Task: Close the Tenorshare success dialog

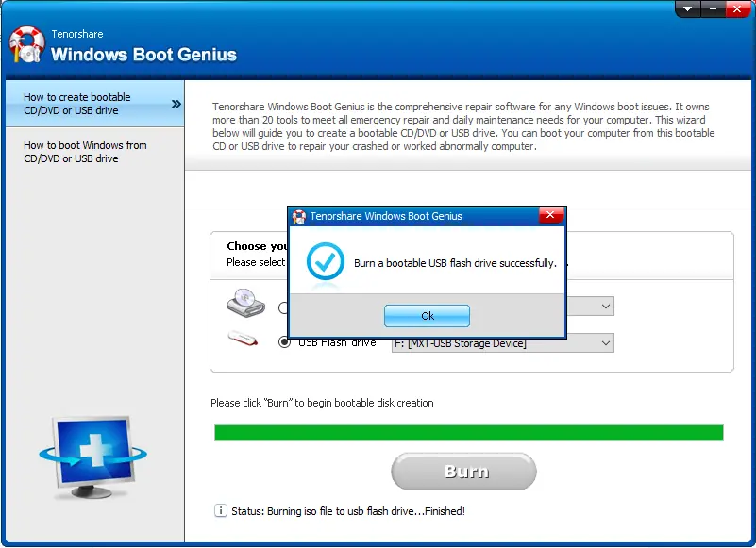Action: tap(550, 215)
